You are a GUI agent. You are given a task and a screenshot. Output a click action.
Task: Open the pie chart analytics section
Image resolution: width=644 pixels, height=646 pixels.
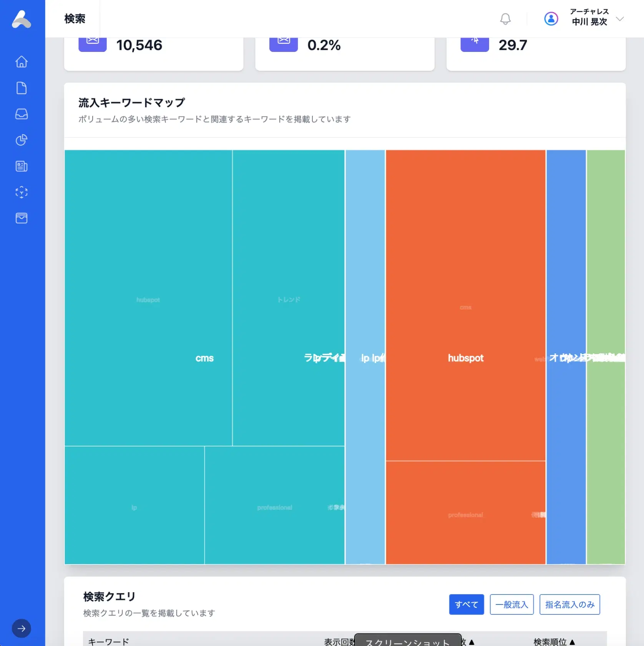point(22,140)
